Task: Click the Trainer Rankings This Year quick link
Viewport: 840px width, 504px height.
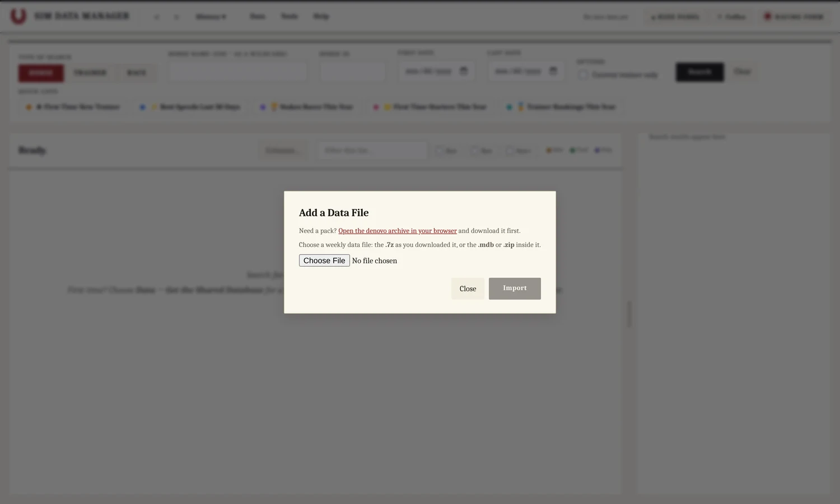Action: tap(562, 107)
